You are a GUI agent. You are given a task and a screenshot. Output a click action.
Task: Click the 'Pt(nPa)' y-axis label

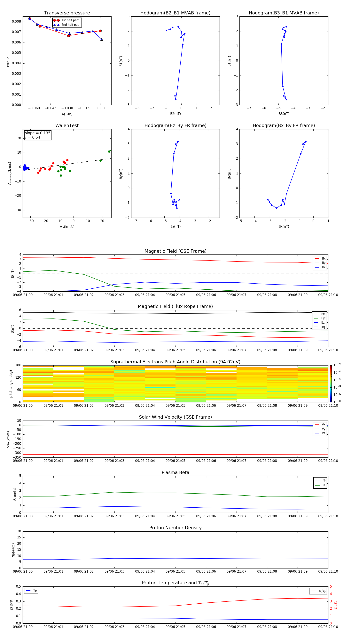coord(8,61)
